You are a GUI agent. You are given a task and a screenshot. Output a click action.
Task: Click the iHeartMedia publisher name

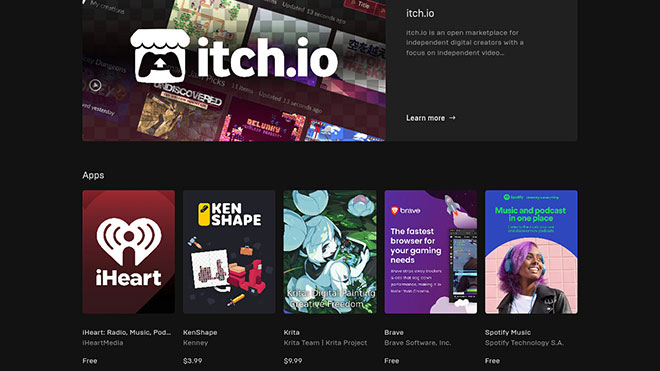click(103, 343)
